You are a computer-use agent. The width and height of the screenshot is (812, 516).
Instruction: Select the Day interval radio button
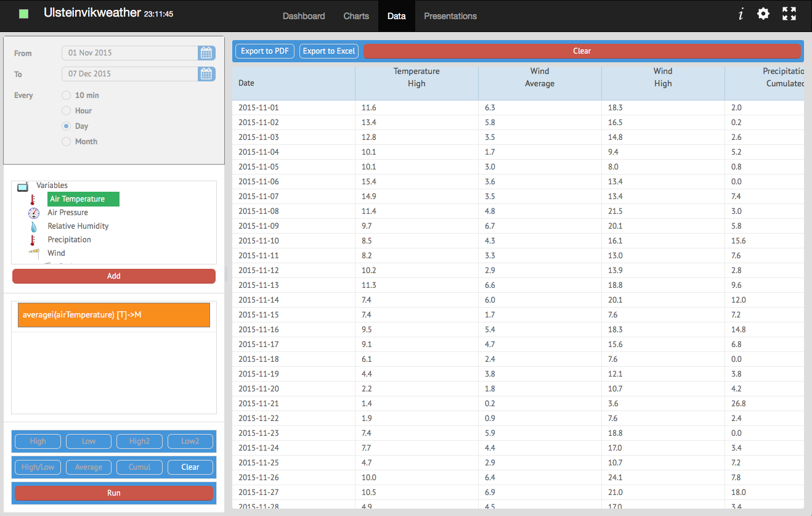(67, 126)
